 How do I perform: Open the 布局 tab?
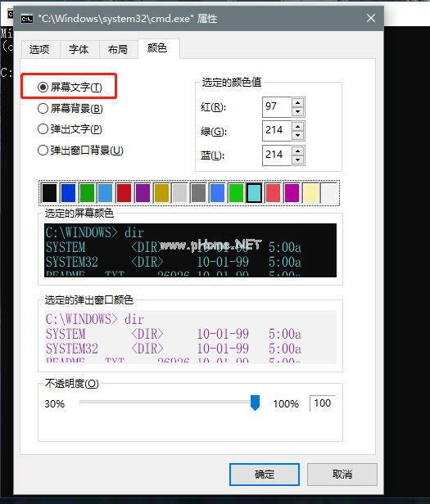118,49
